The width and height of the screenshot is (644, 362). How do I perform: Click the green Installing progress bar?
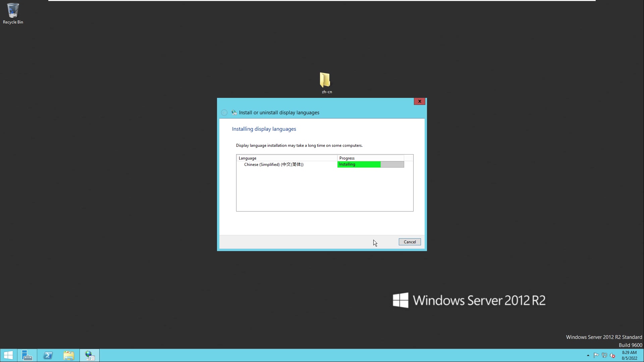point(371,165)
